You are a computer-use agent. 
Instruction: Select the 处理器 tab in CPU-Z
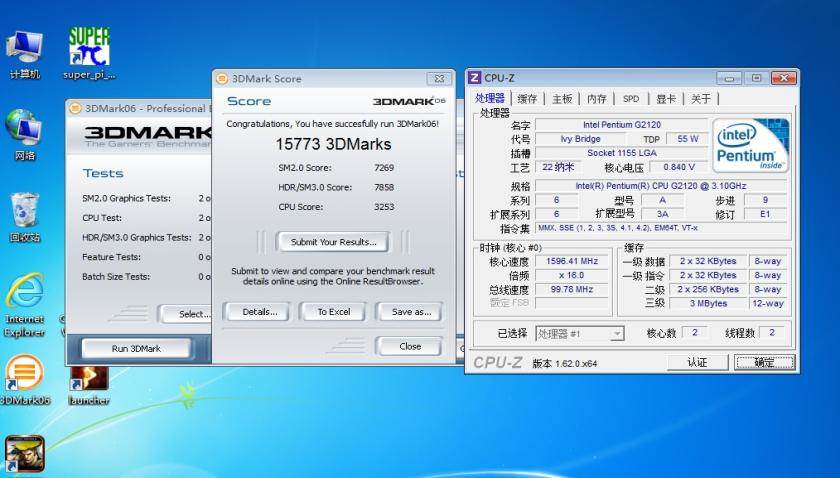click(490, 98)
